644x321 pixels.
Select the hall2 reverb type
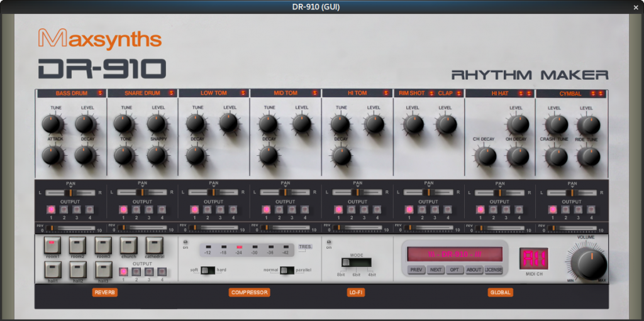point(77,269)
